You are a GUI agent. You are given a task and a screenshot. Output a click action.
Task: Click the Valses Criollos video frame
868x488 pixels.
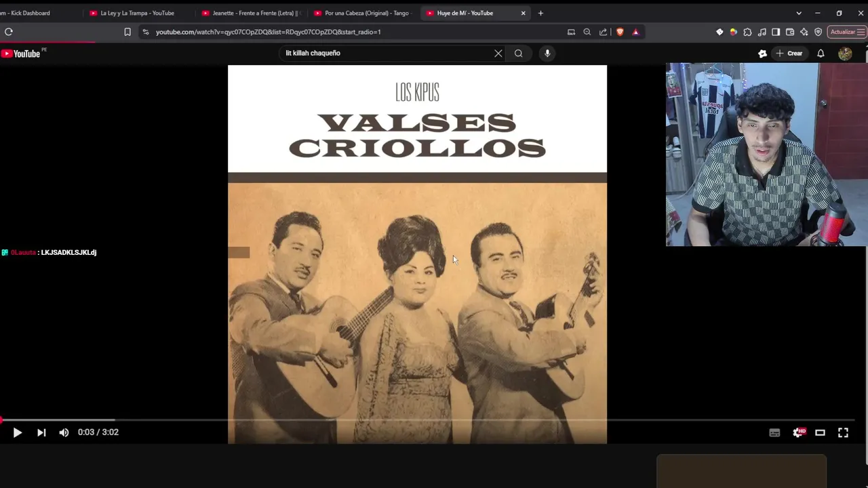pyautogui.click(x=417, y=254)
